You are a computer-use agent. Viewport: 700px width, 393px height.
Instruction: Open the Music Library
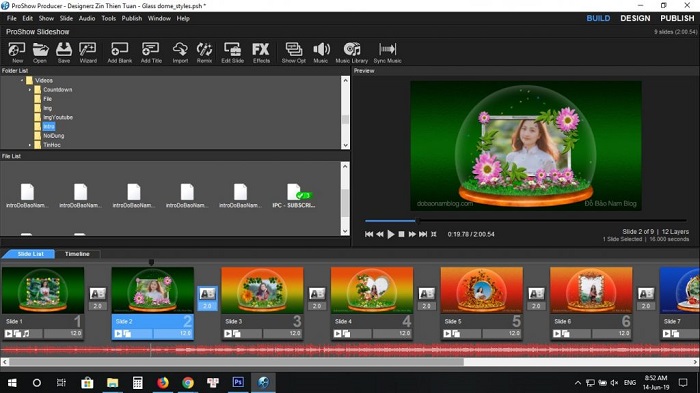pos(352,53)
